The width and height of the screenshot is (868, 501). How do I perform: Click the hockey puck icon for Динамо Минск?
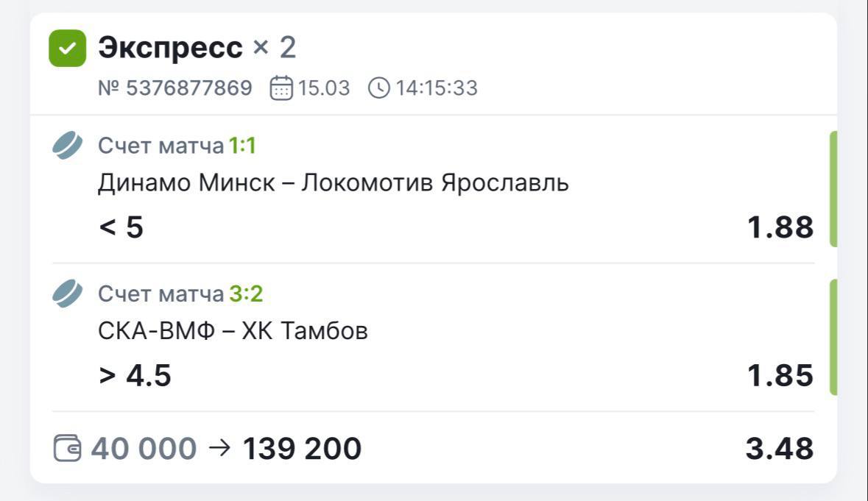coord(68,146)
